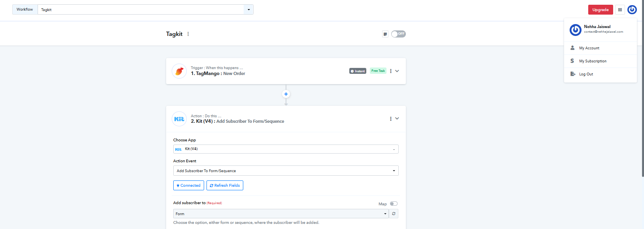Image resolution: width=644 pixels, height=229 pixels.
Task: Click the Free Task badge
Action: (378, 71)
